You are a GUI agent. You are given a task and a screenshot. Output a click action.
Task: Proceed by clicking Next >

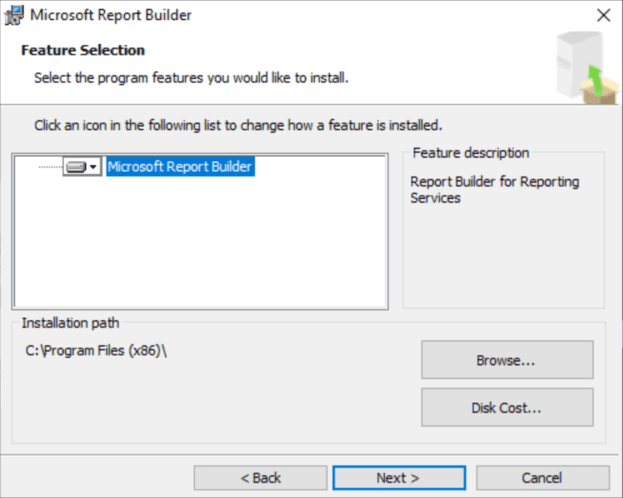[397, 478]
